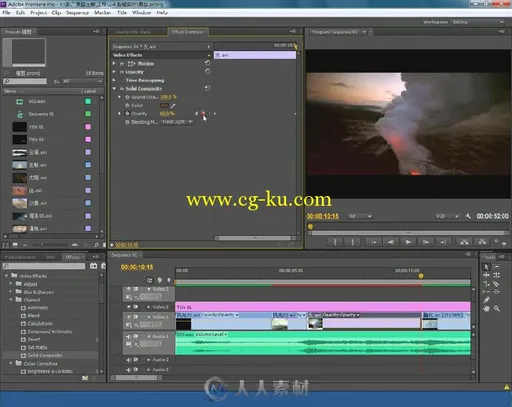Toggle Solid Composite effect fx switch
The width and height of the screenshot is (512, 407).
(122, 89)
